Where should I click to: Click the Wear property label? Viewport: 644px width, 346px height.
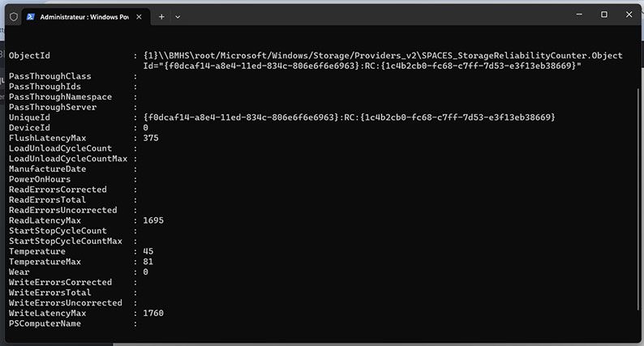coord(19,271)
